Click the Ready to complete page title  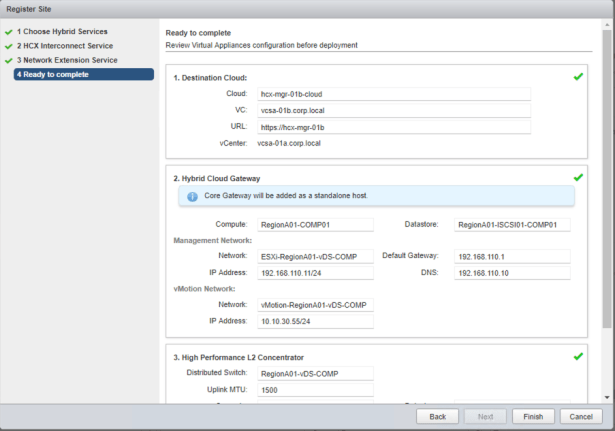198,33
